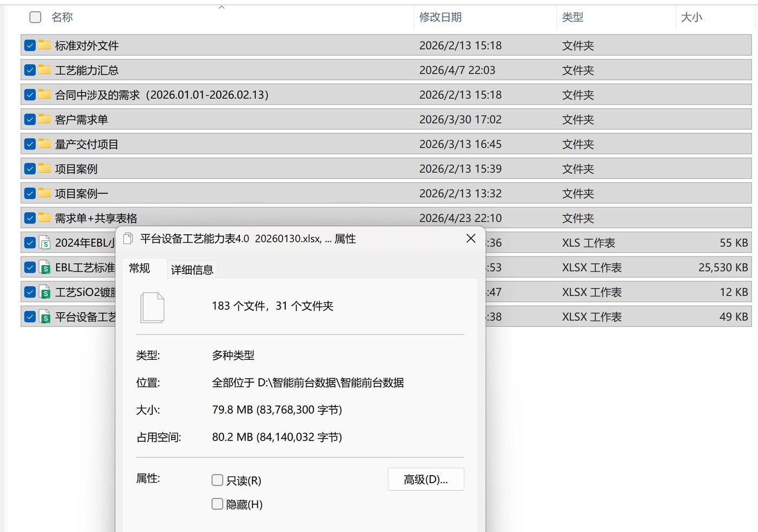This screenshot has width=758, height=532.
Task: Click the 项目案例 folder icon in the 15:39 row
Action: point(45,169)
